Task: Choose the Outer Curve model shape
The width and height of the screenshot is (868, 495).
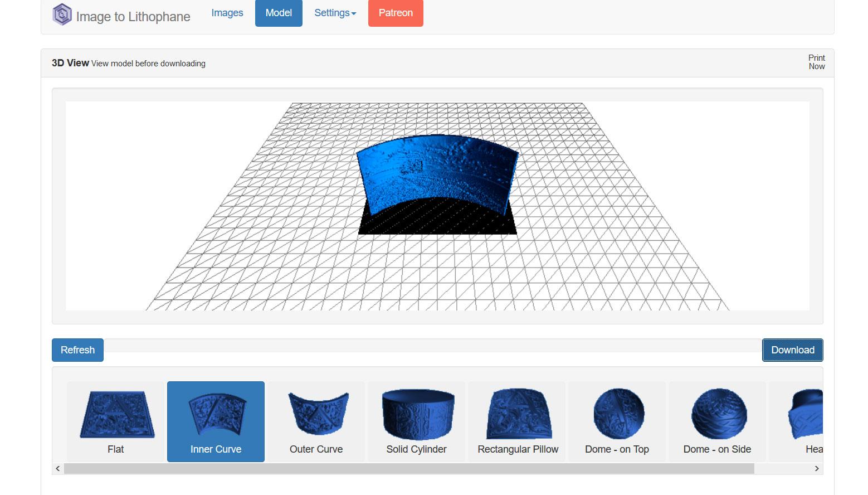Action: click(316, 421)
